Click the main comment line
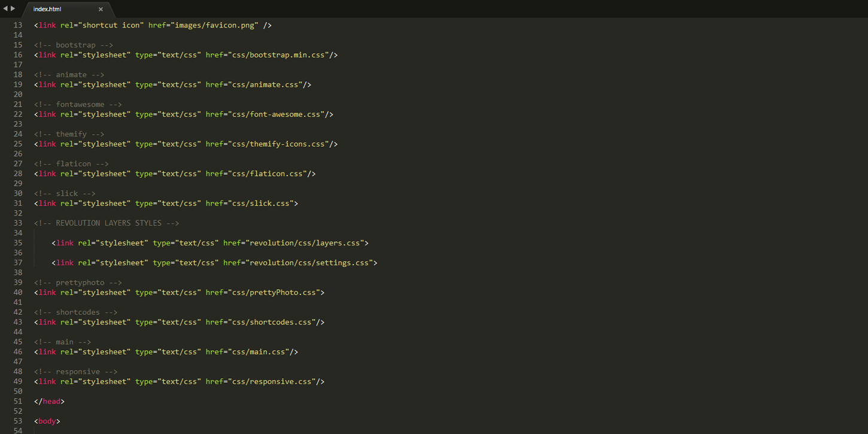868x434 pixels. coord(62,342)
